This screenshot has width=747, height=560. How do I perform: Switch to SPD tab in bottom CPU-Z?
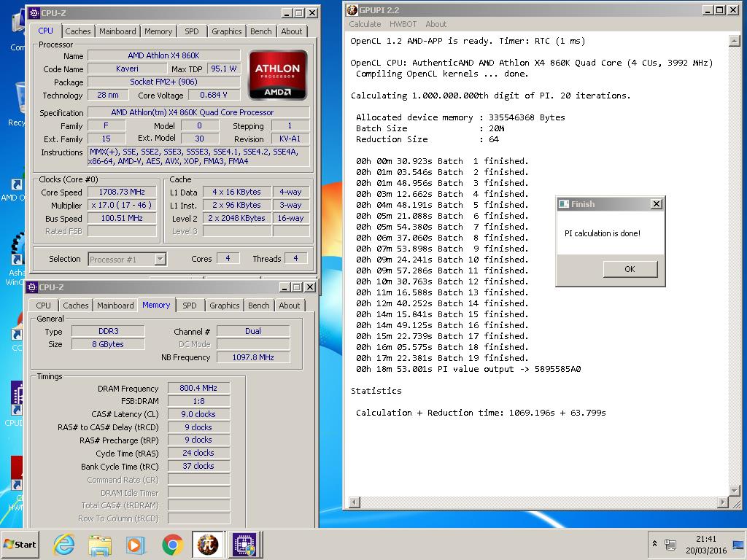(190, 306)
